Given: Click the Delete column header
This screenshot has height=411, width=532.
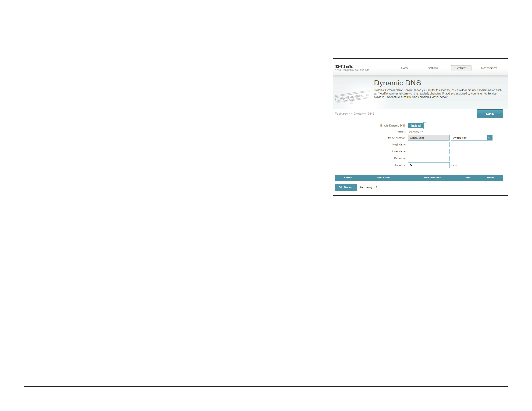Looking at the screenshot, I should (x=490, y=178).
